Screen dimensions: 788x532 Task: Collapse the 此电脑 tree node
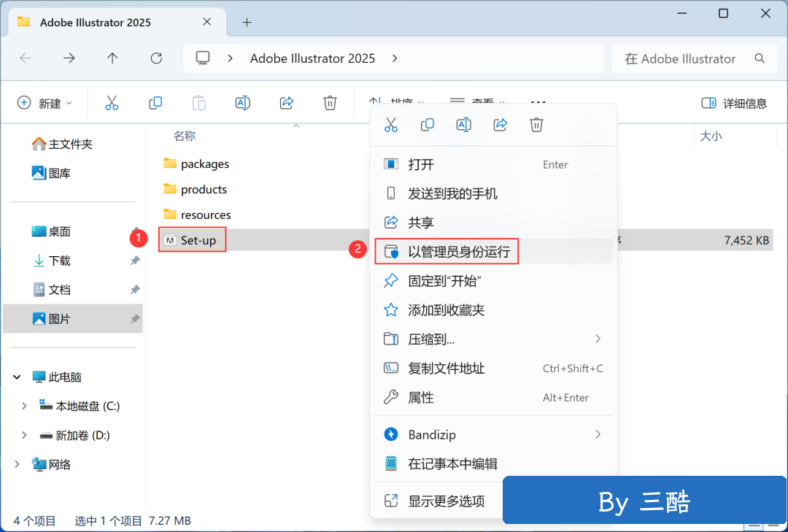pyautogui.click(x=17, y=377)
